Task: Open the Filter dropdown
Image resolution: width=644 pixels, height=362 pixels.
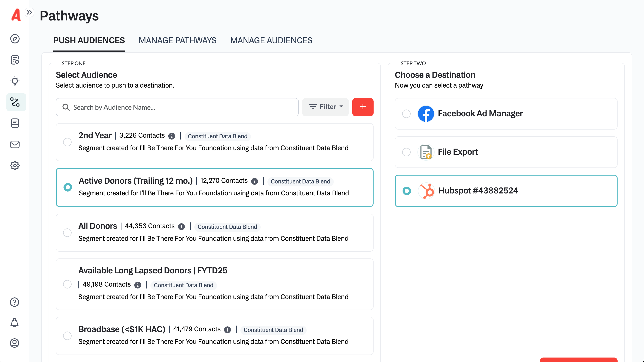Action: 325,107
